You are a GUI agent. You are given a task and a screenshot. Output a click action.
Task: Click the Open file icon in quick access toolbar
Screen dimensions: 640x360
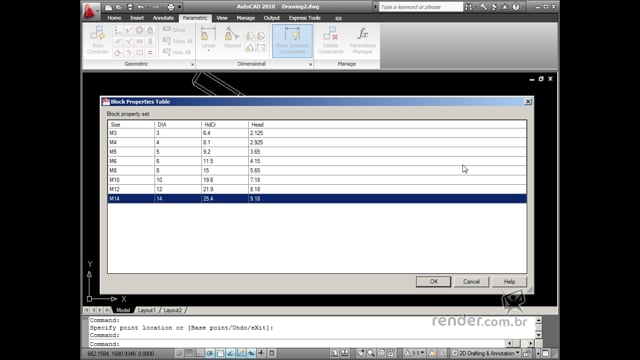tap(119, 7)
